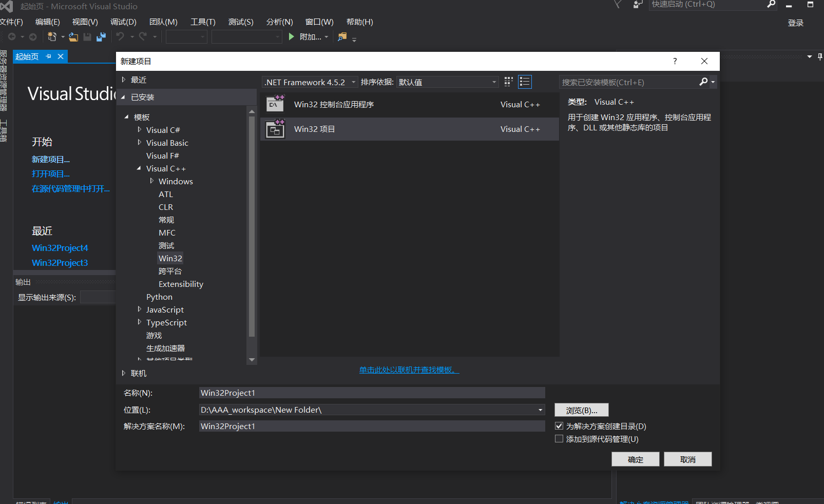Click the Open File toolbar icon
Image resolution: width=824 pixels, height=504 pixels.
click(x=73, y=37)
